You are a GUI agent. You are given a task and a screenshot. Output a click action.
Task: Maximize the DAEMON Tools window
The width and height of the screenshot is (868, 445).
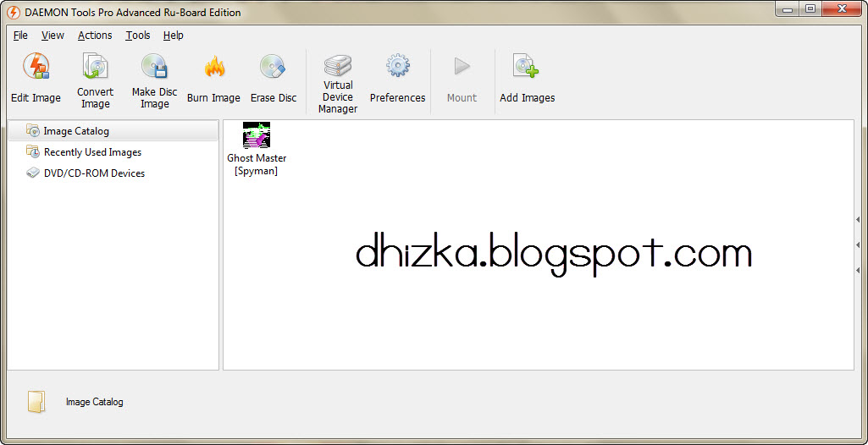point(810,8)
